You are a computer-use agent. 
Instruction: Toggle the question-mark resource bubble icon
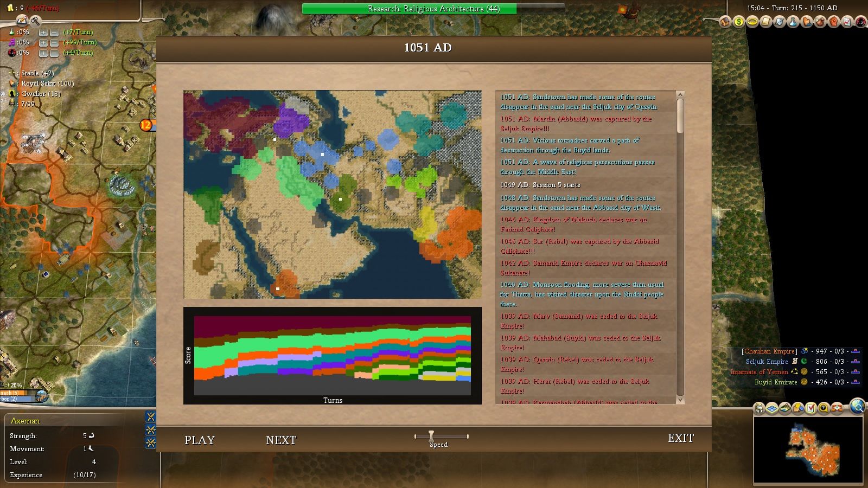tap(824, 408)
